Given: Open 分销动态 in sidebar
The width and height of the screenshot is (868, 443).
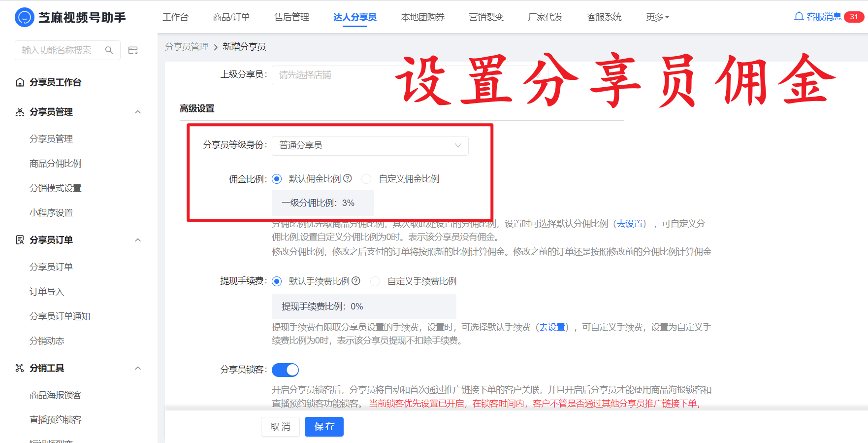Looking at the screenshot, I should point(47,341).
